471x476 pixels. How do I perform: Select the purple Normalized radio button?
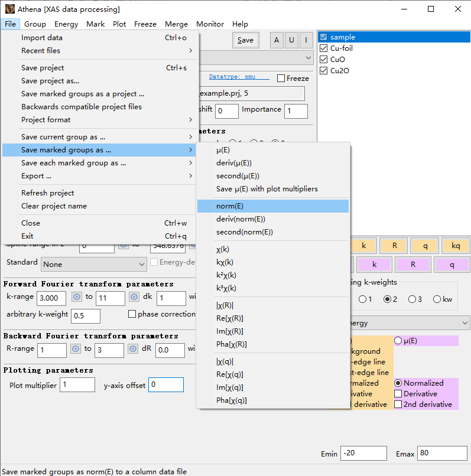398,383
